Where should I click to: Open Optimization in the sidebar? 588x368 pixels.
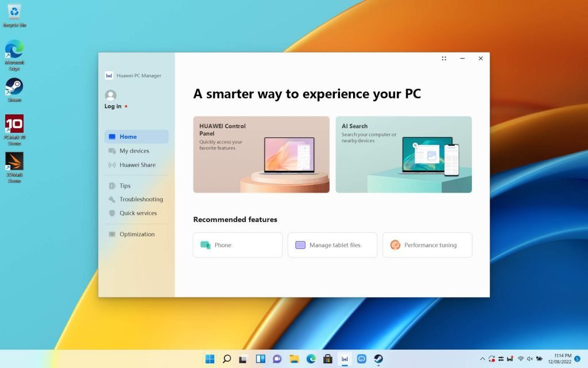[137, 234]
